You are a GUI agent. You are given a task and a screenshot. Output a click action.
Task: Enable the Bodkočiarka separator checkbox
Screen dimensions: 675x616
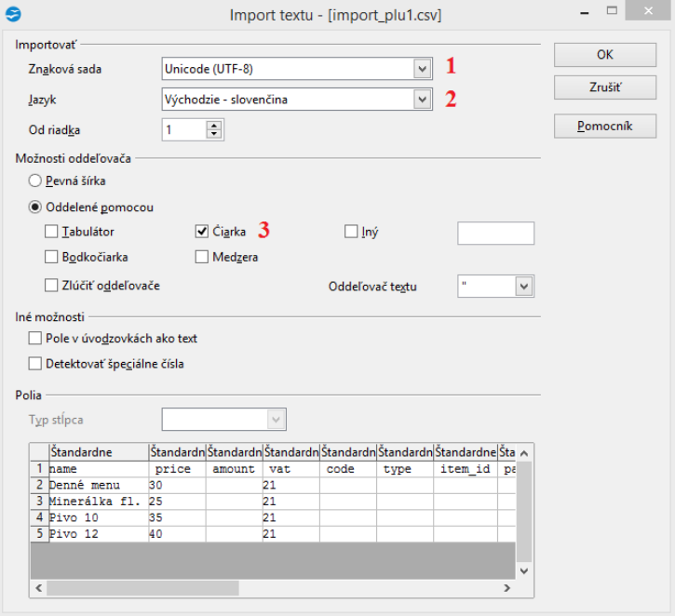51,257
